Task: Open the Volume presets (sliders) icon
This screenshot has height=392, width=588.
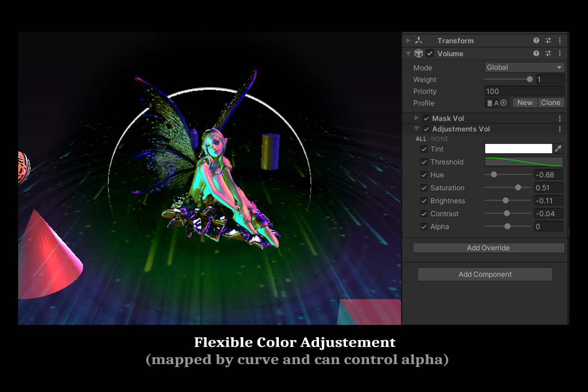Action: point(548,53)
